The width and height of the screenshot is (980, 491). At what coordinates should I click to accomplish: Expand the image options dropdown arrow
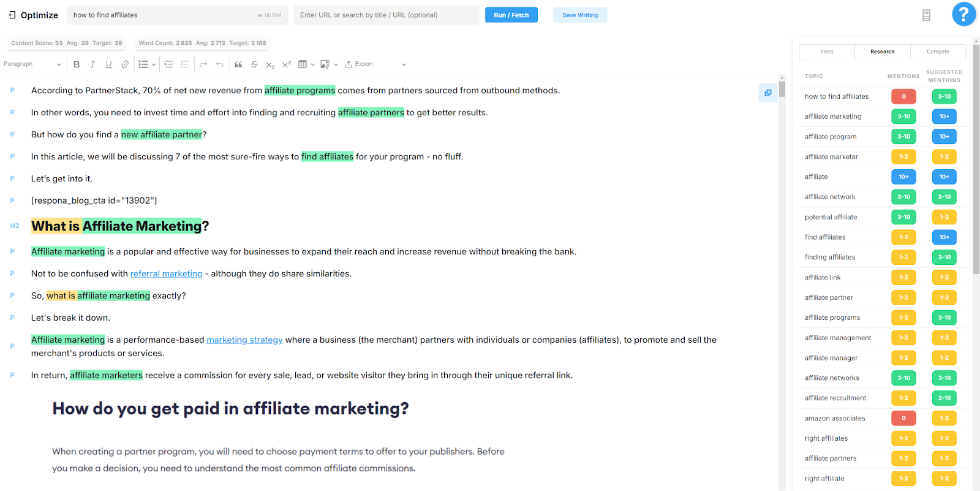[x=336, y=64]
